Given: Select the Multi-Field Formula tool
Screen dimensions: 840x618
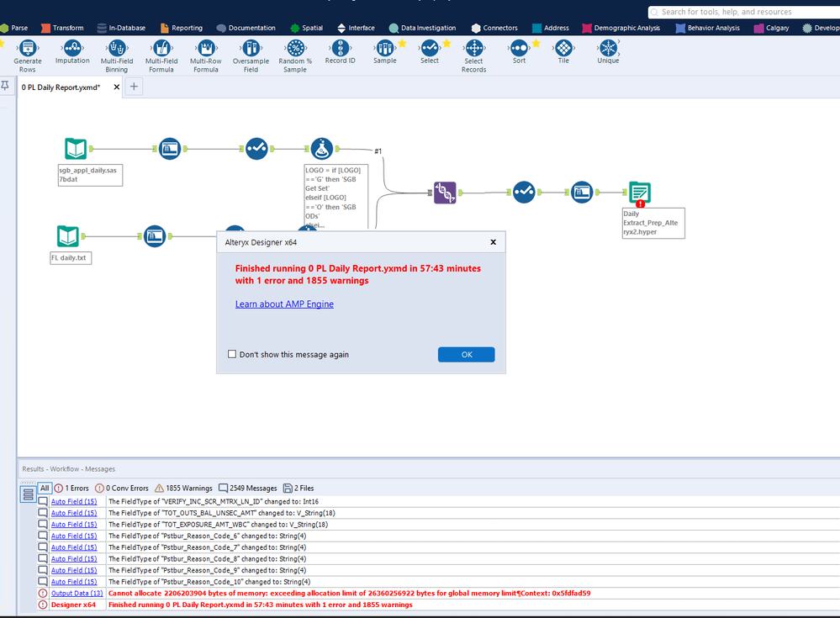Looking at the screenshot, I should tap(161, 55).
